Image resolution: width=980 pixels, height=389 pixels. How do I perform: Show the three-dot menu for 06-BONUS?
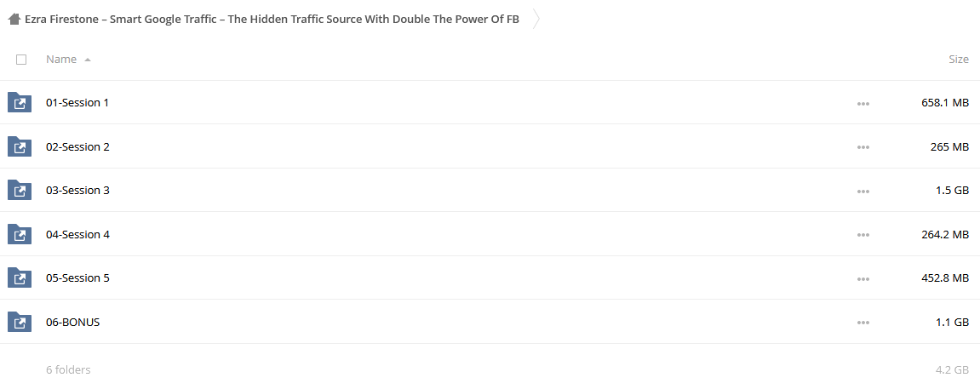863,323
